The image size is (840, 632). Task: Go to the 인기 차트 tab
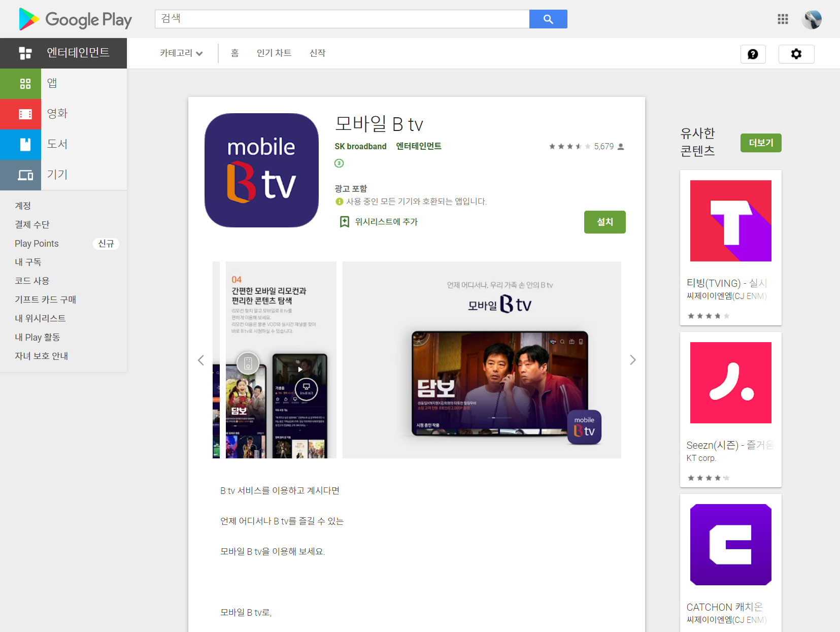pyautogui.click(x=274, y=53)
